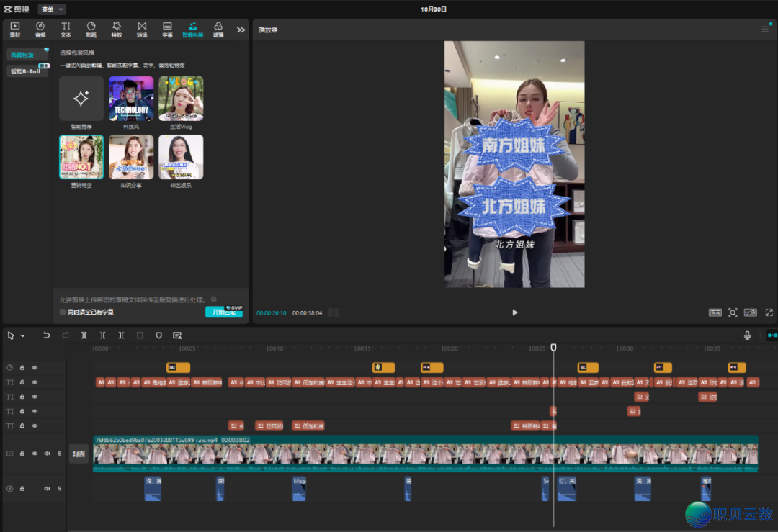Open the 菜单 dropdown menu
778x532 pixels.
pos(52,9)
